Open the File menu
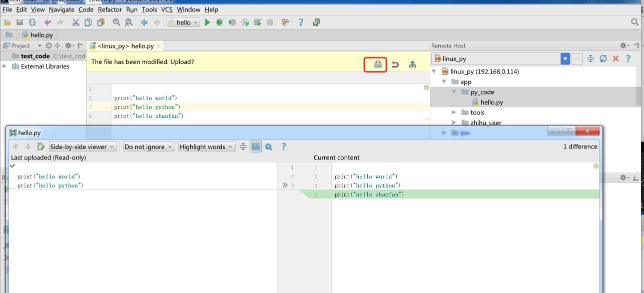This screenshot has width=644, height=293. click(x=8, y=9)
